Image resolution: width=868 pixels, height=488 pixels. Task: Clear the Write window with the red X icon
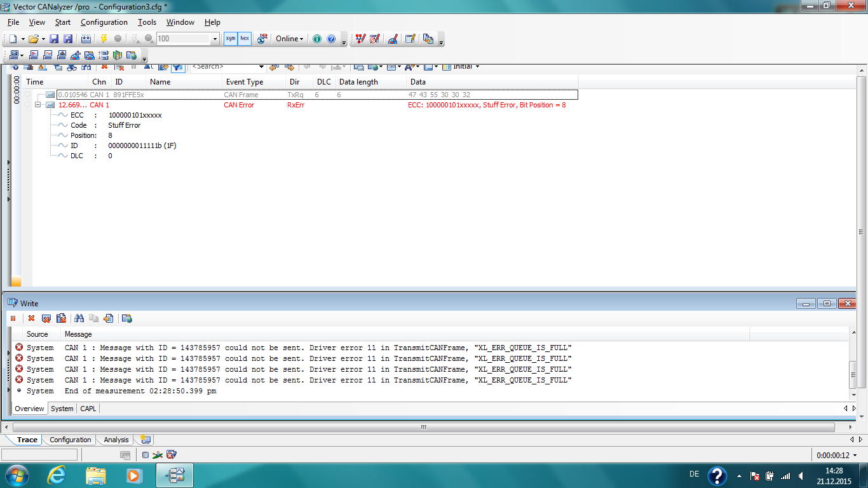31,318
